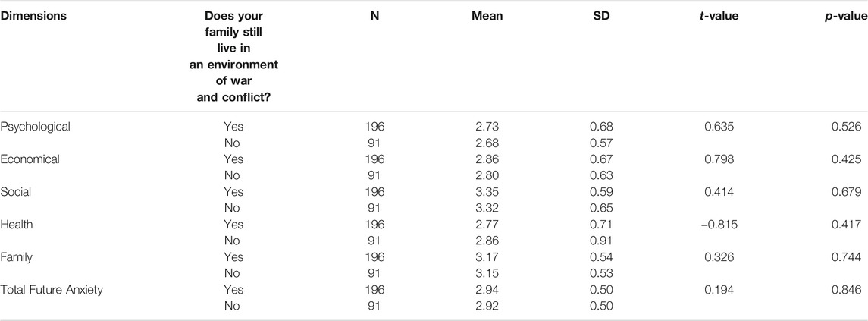Screen dimensions: 868x321
Task: Click the 3.35 mean value
Action: click(x=487, y=192)
